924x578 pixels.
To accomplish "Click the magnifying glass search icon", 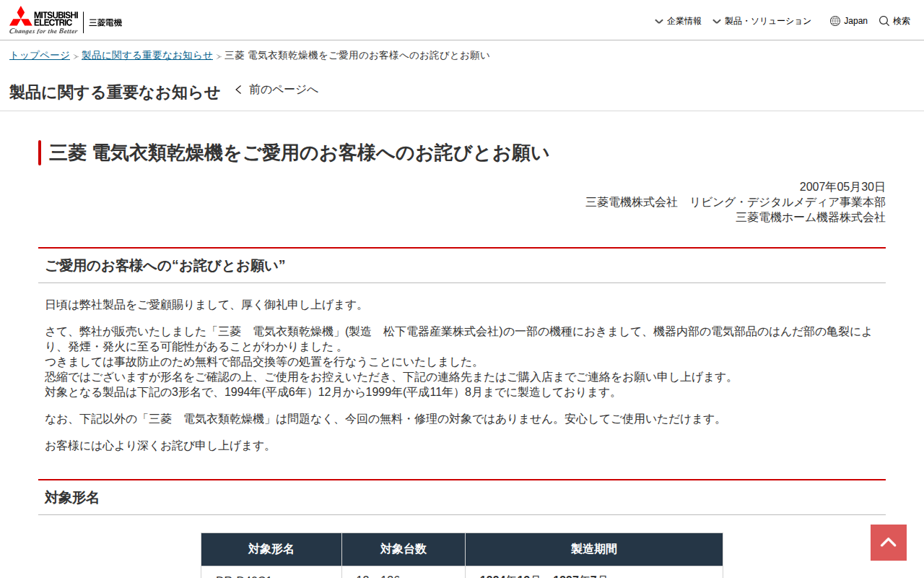I will tap(884, 21).
